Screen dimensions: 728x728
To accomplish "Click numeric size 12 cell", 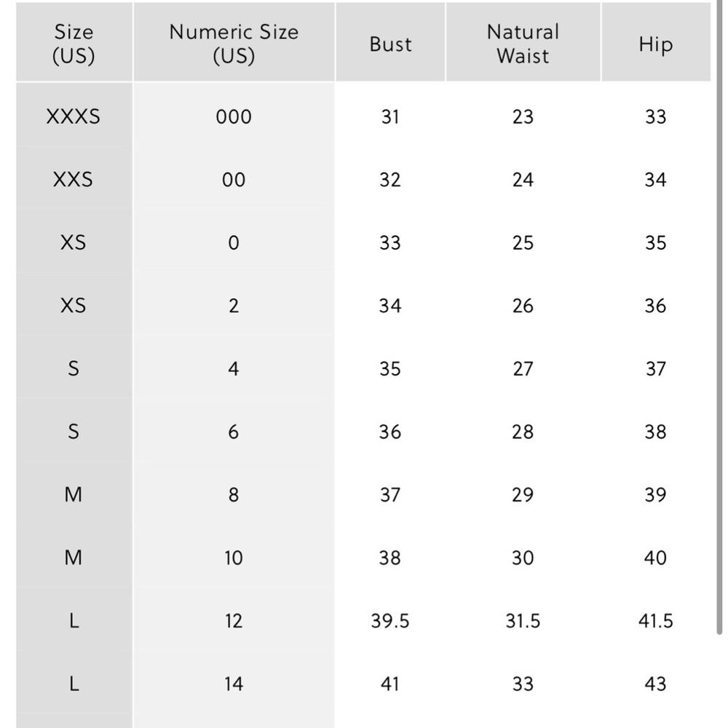I will [x=234, y=621].
